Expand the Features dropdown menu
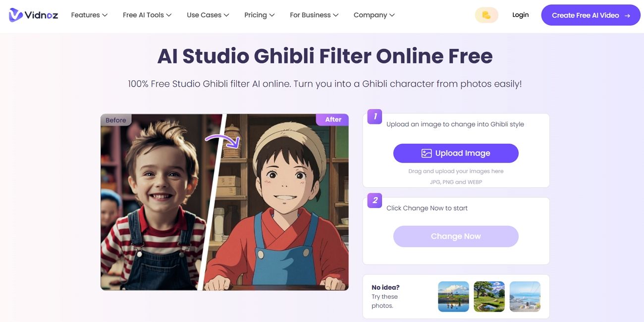644x322 pixels. [x=89, y=15]
